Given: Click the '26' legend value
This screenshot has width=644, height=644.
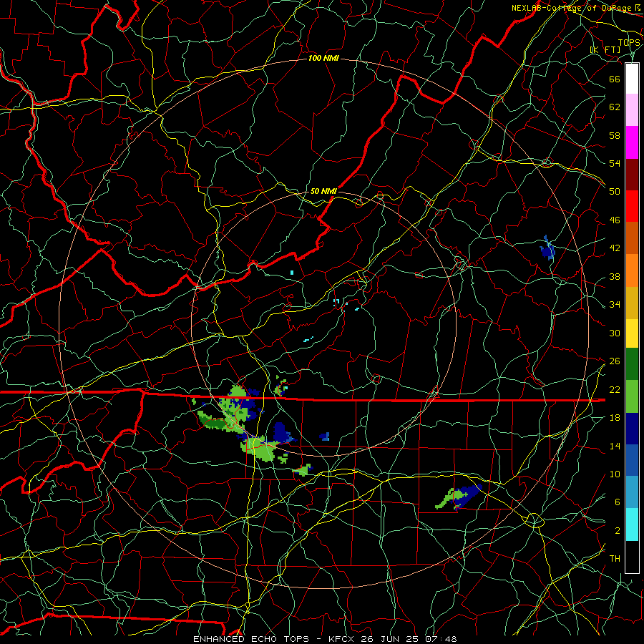Looking at the screenshot, I should [615, 361].
